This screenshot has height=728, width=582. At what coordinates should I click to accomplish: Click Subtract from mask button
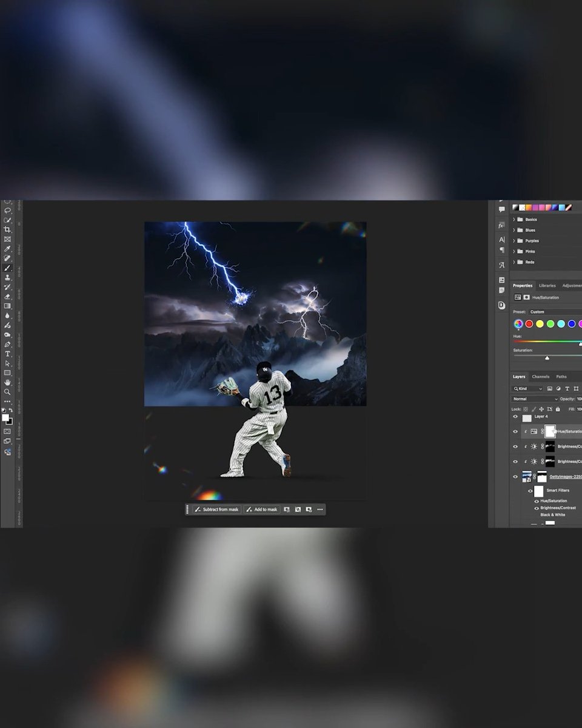click(217, 509)
